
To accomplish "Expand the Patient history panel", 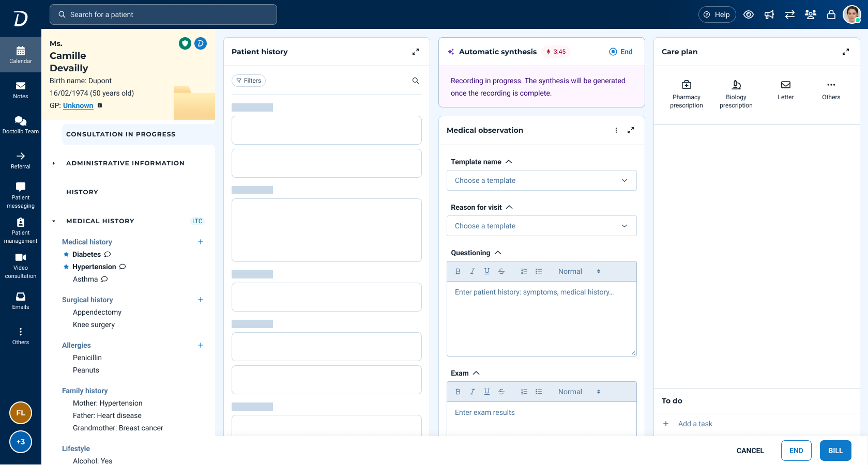I will (416, 52).
